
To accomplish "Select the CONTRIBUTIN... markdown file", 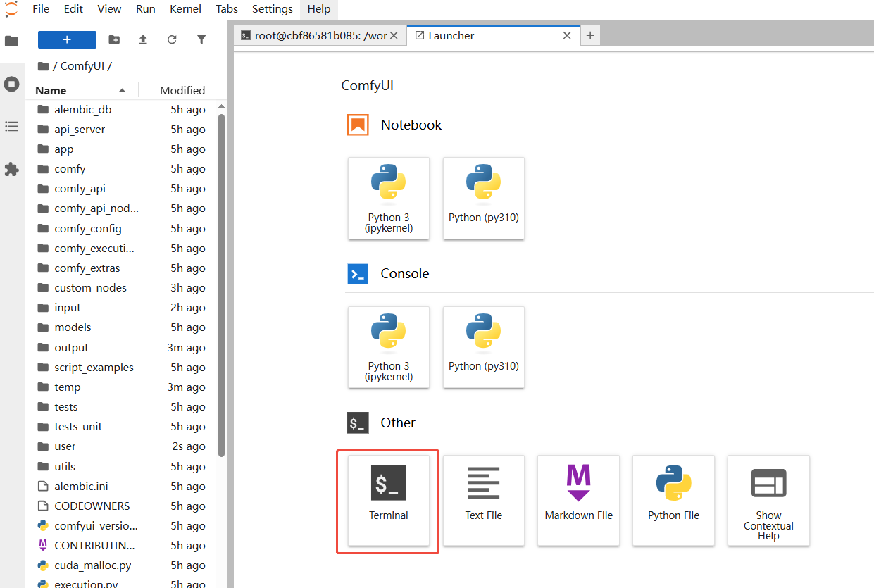I will (121, 546).
